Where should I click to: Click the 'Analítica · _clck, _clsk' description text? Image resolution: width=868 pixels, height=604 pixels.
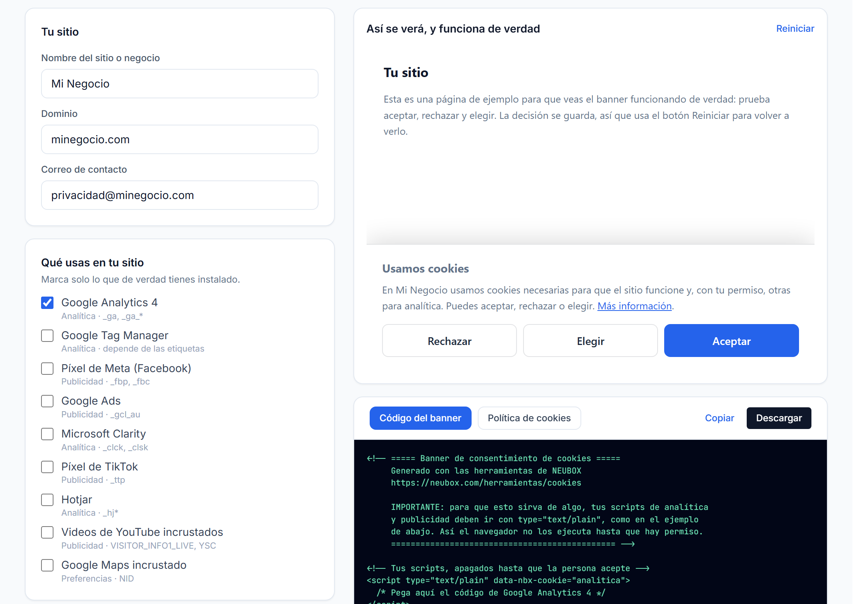point(105,447)
